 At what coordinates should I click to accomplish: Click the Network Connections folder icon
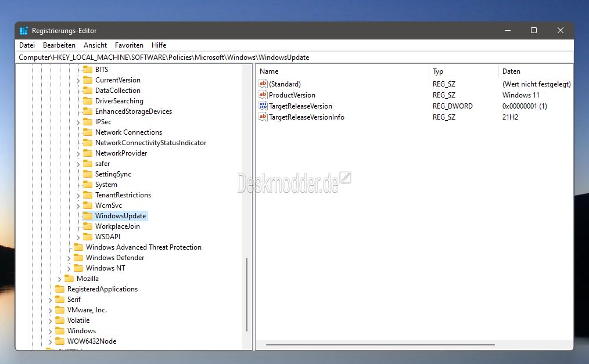(88, 132)
